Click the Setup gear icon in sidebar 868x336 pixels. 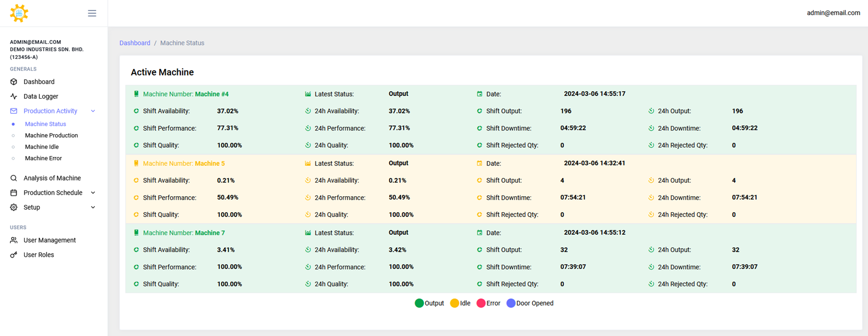14,208
